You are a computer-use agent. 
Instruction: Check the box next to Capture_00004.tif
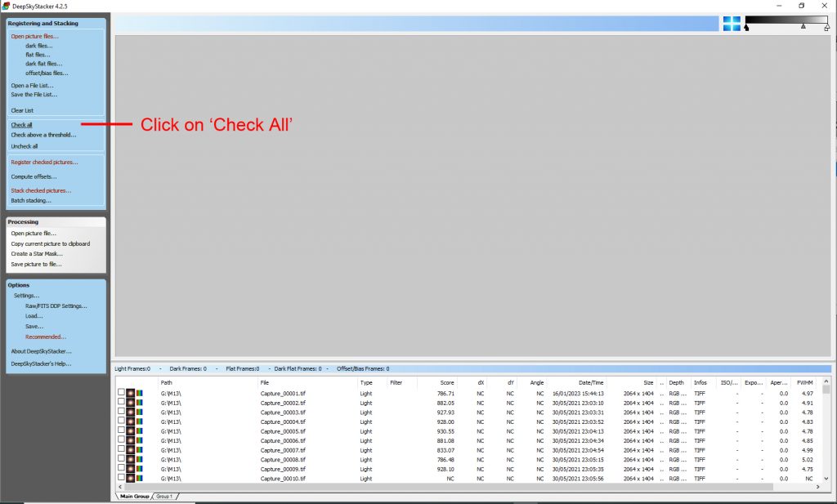tap(121, 421)
